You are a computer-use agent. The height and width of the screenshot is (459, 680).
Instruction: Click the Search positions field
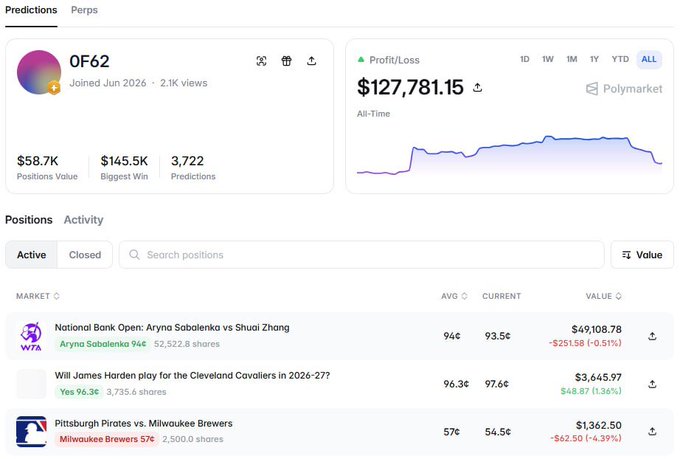362,255
